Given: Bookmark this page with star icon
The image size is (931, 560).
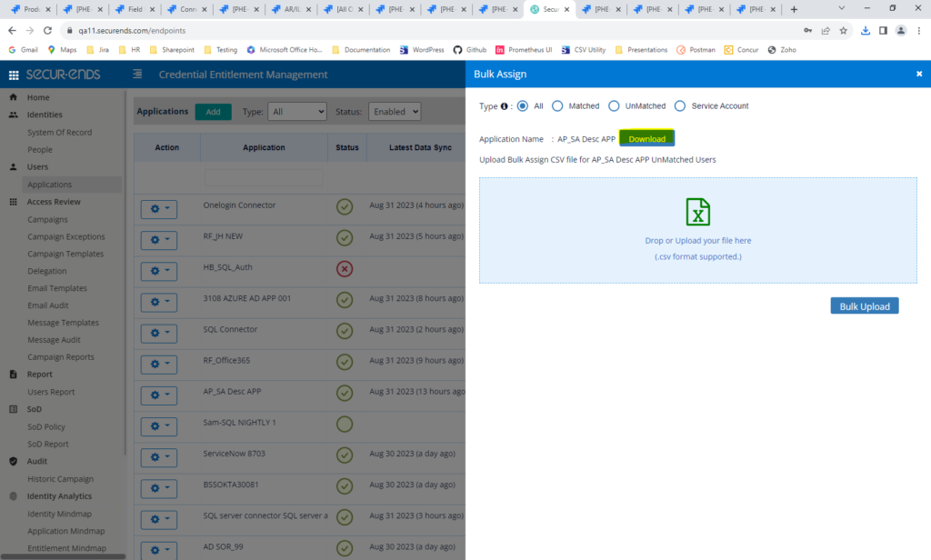Looking at the screenshot, I should point(843,30).
